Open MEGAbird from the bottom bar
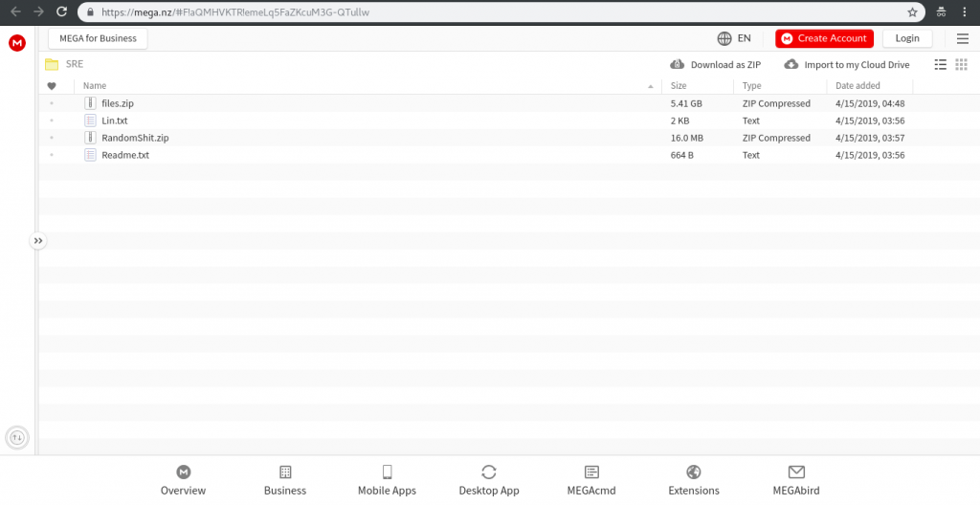Viewport: 980px width, 505px height. [796, 481]
